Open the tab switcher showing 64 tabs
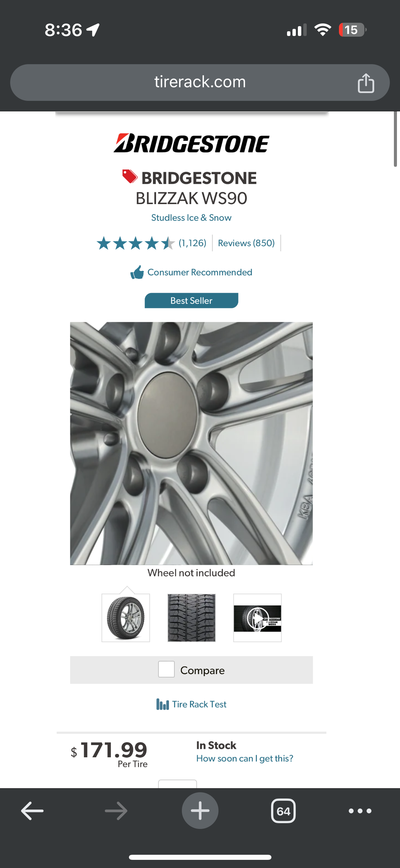Image resolution: width=400 pixels, height=868 pixels. [x=283, y=811]
